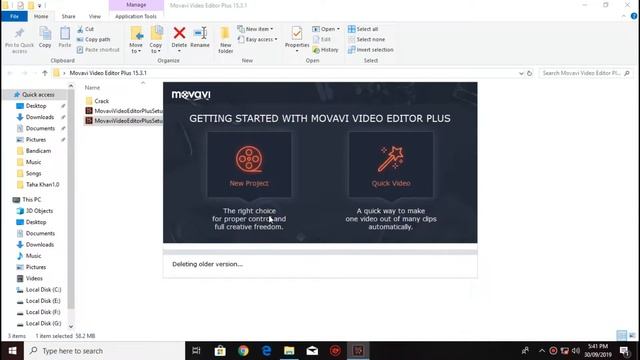Image resolution: width=640 pixels, height=360 pixels.
Task: Open 3D Objects under This PC
Action: (39, 211)
